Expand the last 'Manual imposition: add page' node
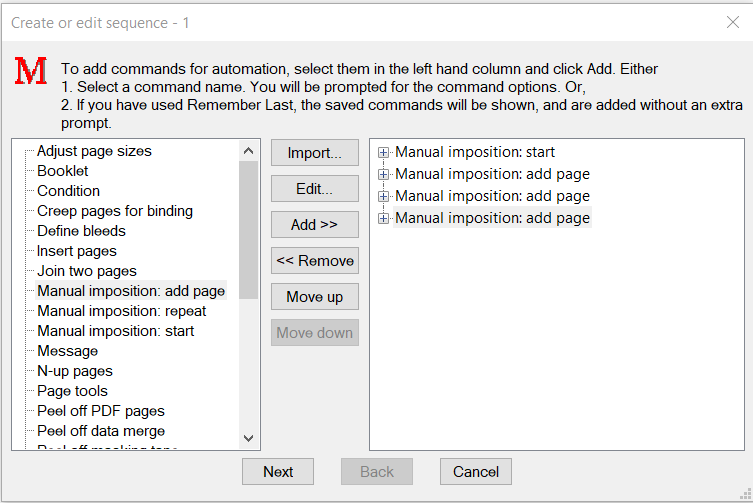Image resolution: width=753 pixels, height=503 pixels. (x=383, y=218)
